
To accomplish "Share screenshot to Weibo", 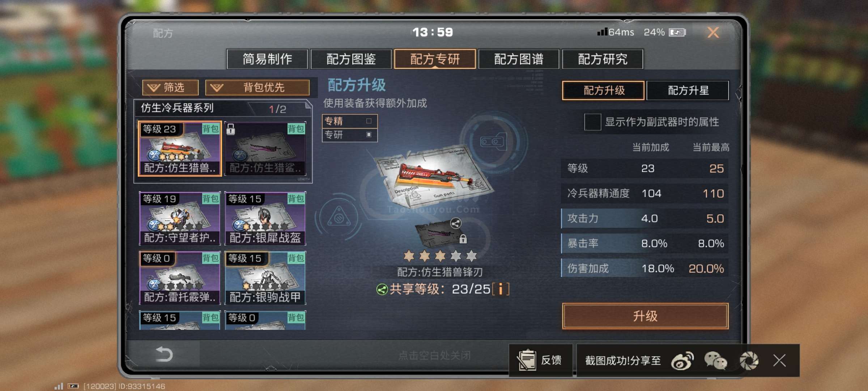I will tap(682, 361).
